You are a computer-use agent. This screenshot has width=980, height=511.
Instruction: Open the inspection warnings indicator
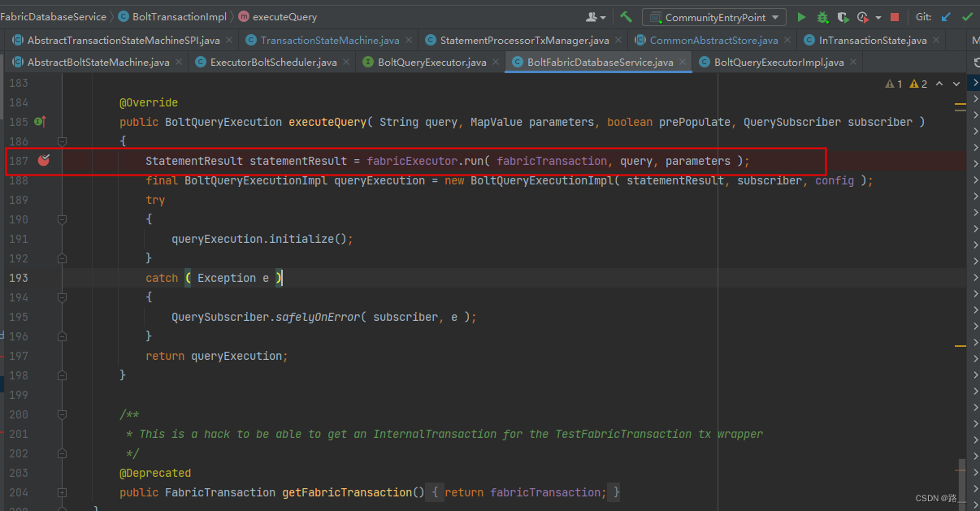pos(906,84)
